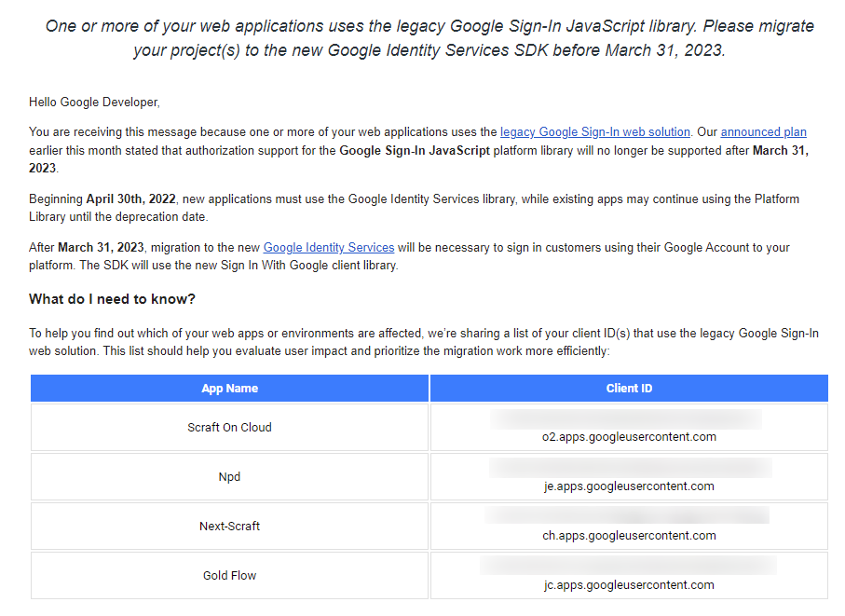This screenshot has height=616, width=845.
Task: Click the client ID ending o2.apps.googleusercontent.com
Action: 629,436
